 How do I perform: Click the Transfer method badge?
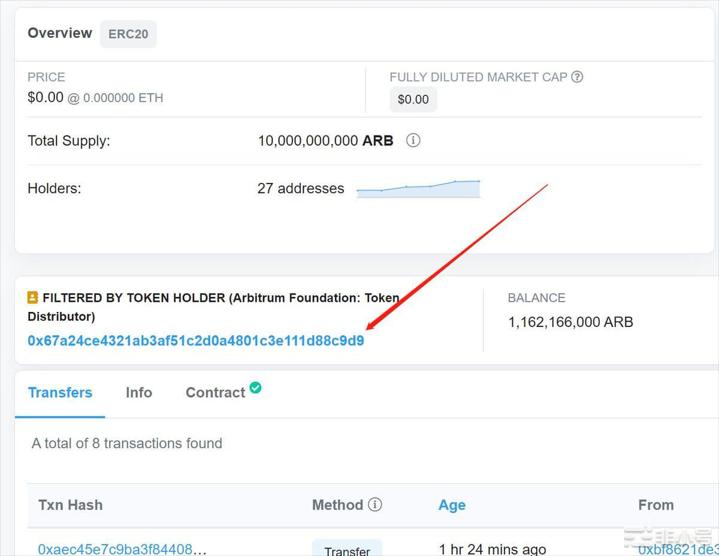click(347, 550)
